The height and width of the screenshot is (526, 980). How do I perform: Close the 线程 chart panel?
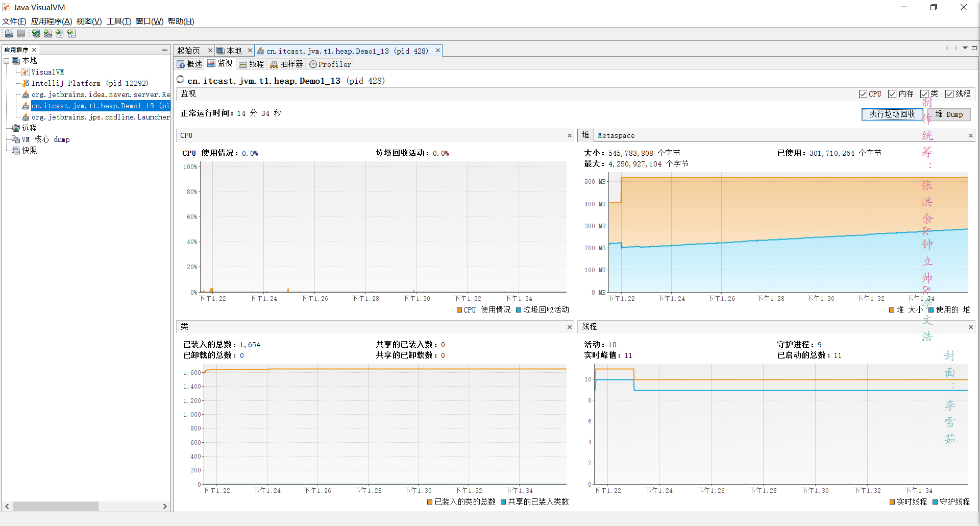970,327
